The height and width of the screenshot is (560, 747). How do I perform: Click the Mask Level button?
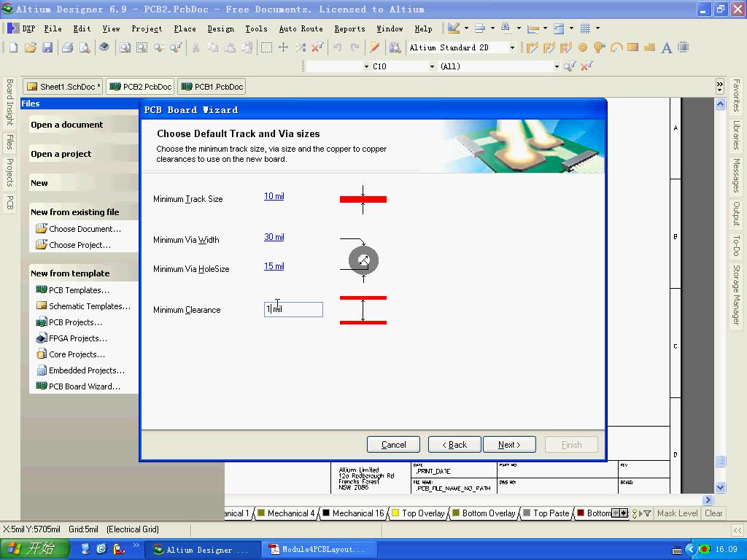(x=677, y=513)
